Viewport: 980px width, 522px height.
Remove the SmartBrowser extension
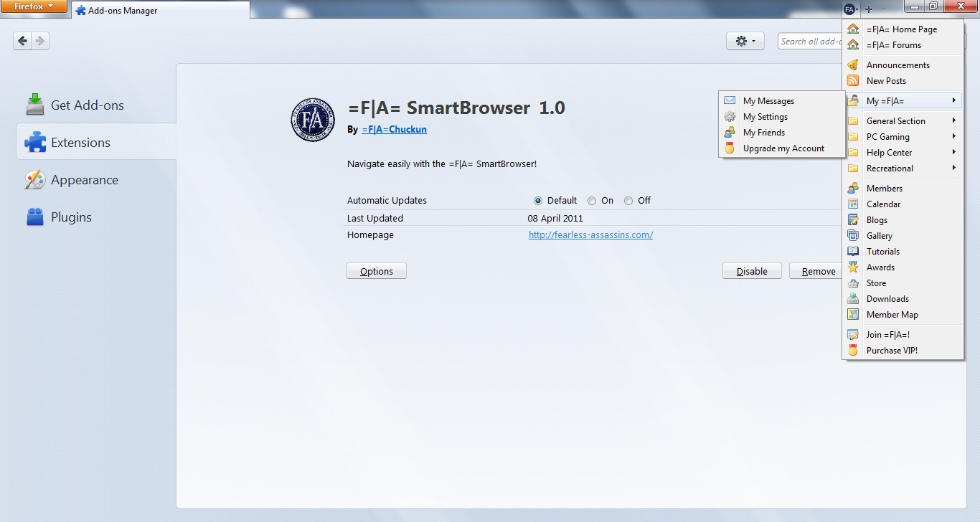click(x=816, y=271)
